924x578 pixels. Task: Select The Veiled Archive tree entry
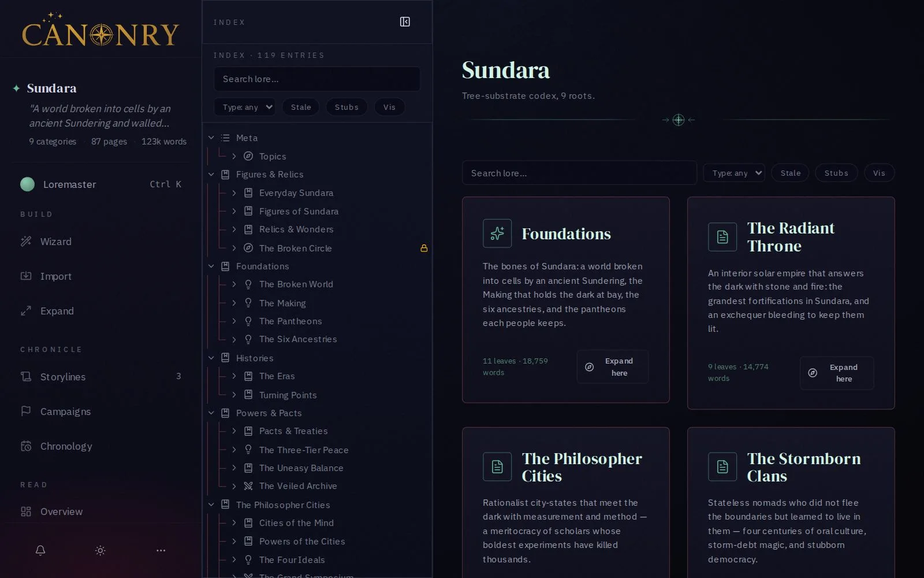[298, 486]
